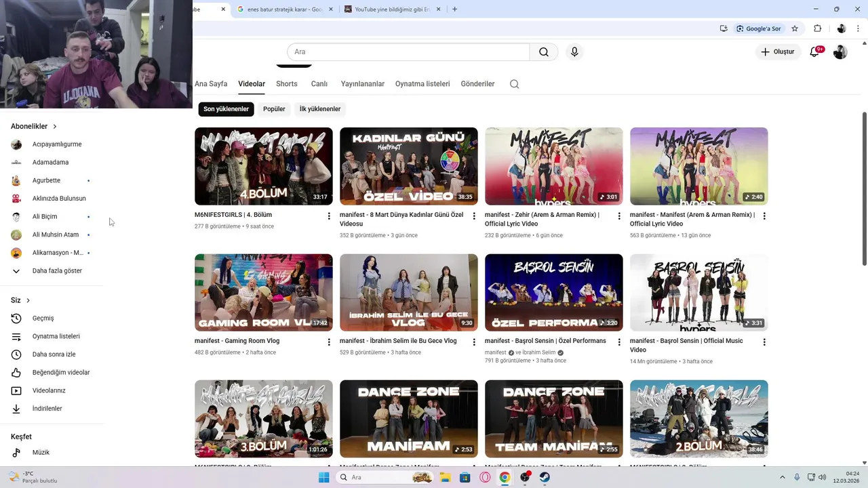The width and height of the screenshot is (868, 488).
Task: Switch to the Shorts channel tab
Action: click(287, 84)
